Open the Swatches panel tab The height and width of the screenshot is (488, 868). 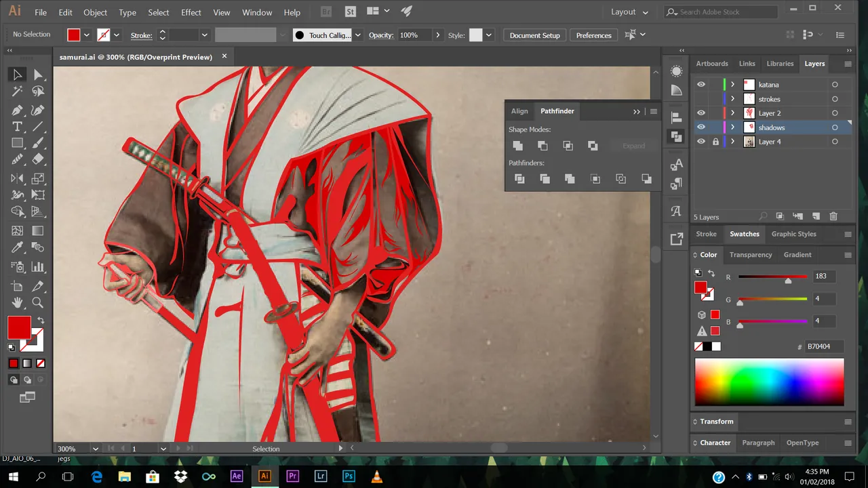(745, 234)
